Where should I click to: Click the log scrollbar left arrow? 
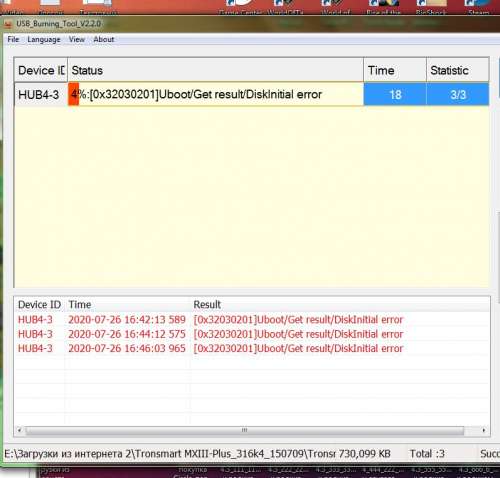click(19, 430)
